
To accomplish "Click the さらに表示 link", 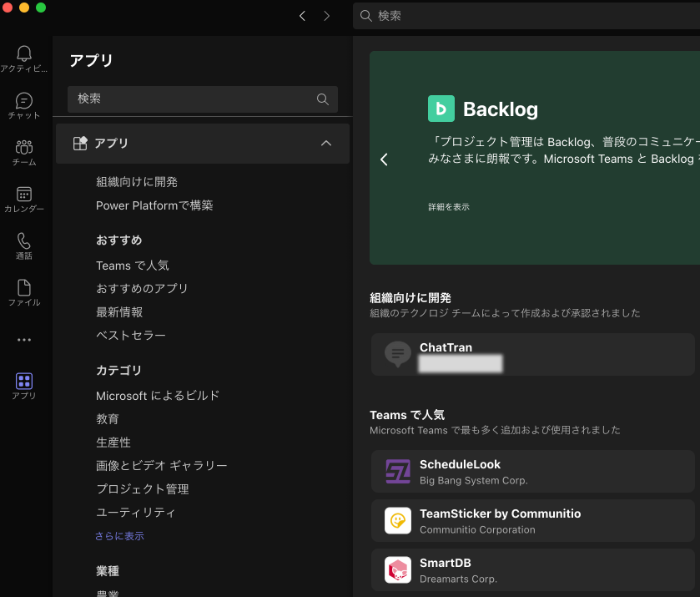I will (x=119, y=536).
